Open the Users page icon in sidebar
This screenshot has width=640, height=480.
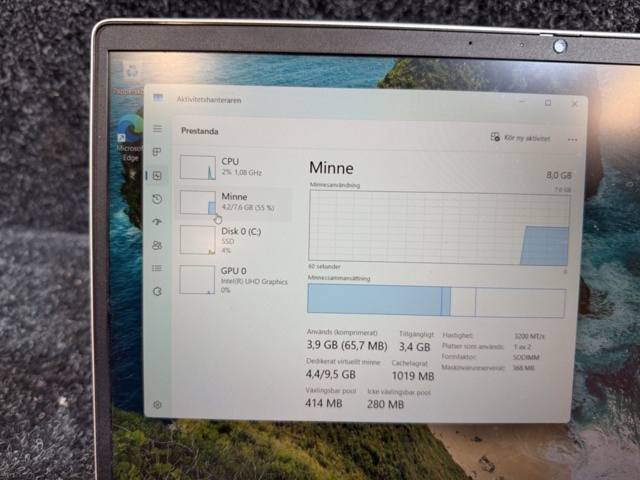click(157, 245)
